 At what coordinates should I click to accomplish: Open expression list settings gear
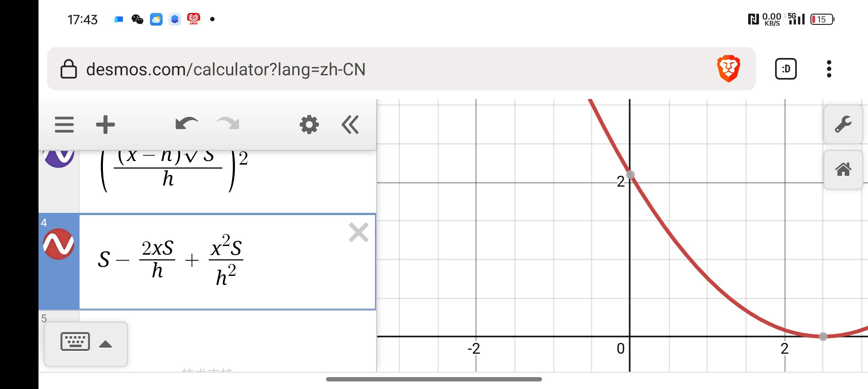pyautogui.click(x=309, y=125)
